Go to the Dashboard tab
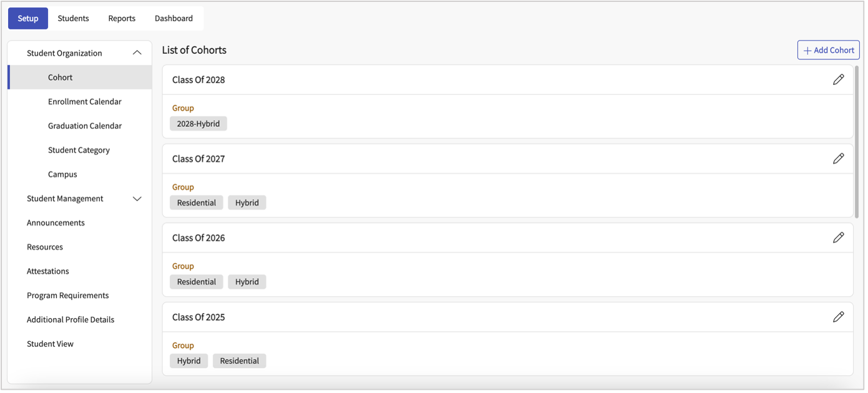This screenshot has height=393, width=868. 174,18
